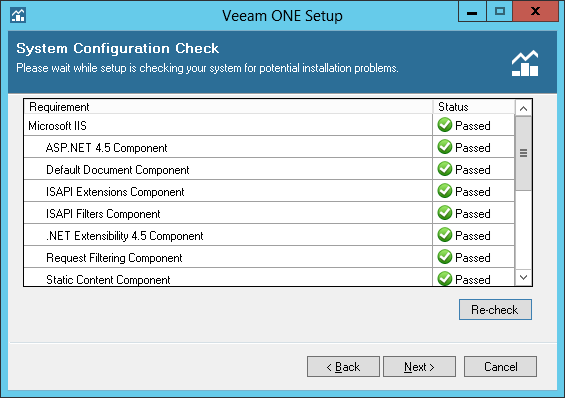Click green check for ISAPI Extensions Component
Screen dimensions: 565x398
coord(445,191)
